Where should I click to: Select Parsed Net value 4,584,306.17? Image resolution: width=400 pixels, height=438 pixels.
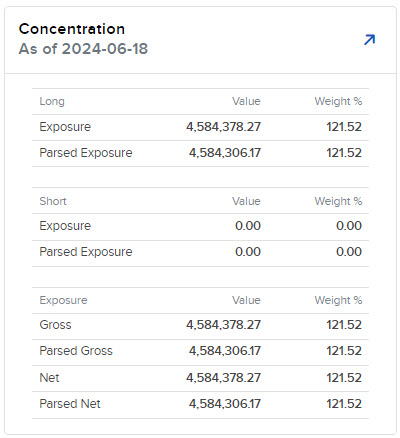[x=225, y=404]
